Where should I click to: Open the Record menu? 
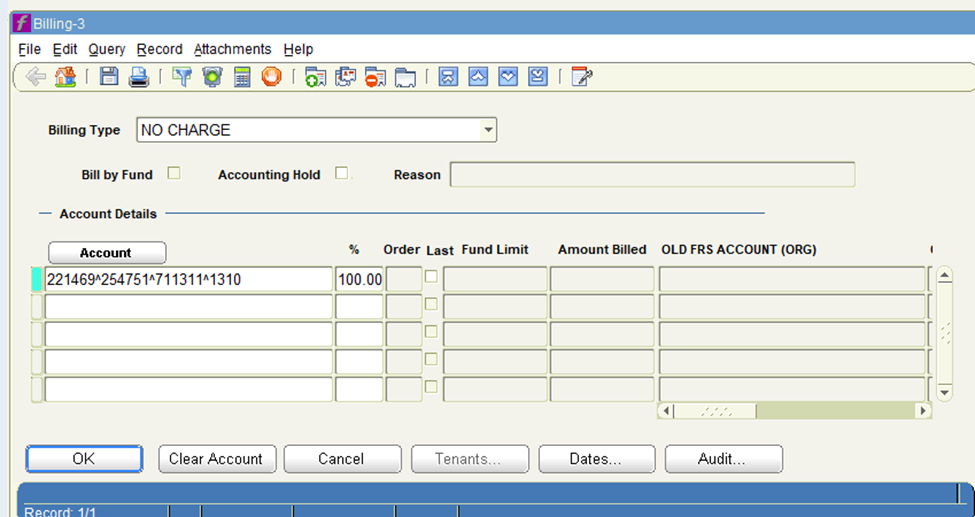click(160, 49)
